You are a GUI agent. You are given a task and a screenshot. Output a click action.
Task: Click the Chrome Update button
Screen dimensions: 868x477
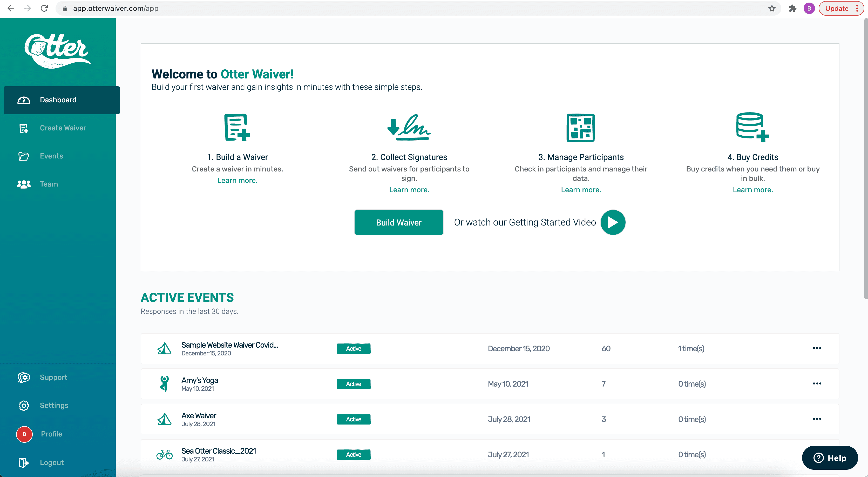[x=837, y=8]
